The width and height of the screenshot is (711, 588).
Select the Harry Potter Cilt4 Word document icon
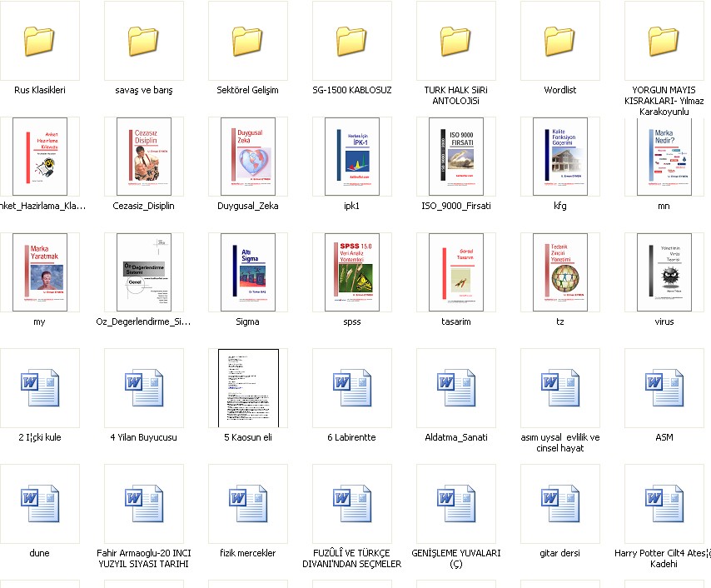pyautogui.click(x=664, y=503)
